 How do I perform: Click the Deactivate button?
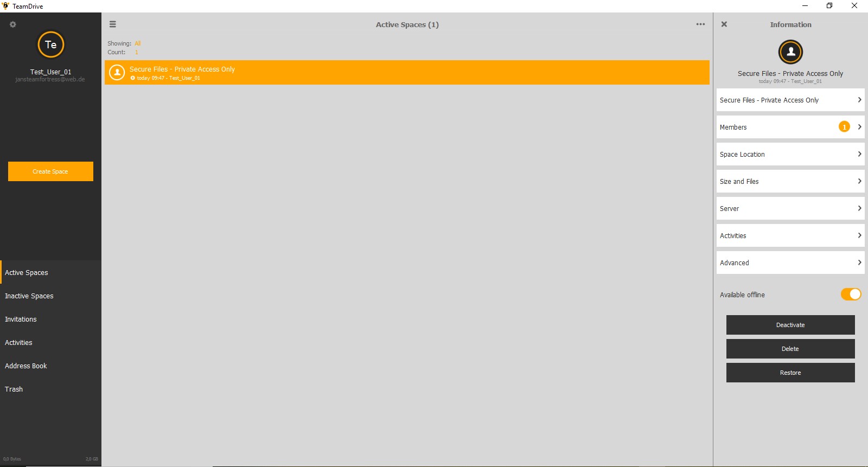click(790, 325)
